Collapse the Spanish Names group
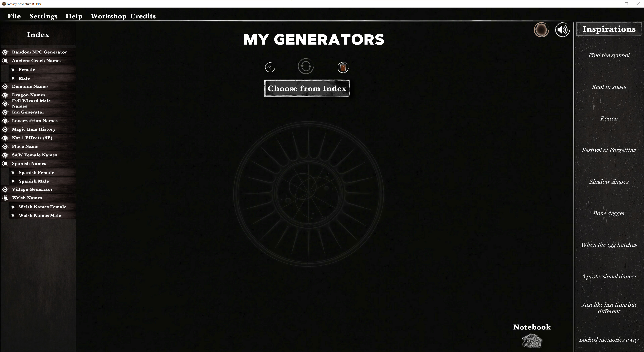 pyautogui.click(x=29, y=163)
